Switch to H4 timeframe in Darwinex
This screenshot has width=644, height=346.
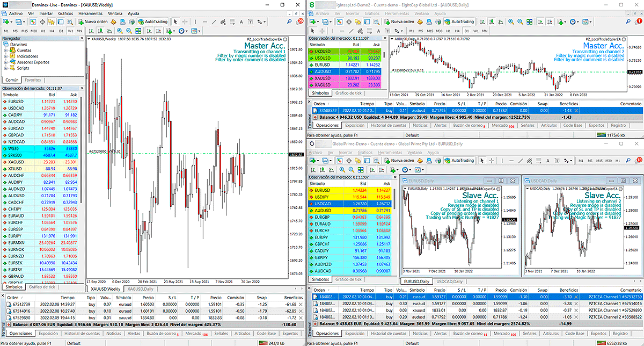pos(52,31)
